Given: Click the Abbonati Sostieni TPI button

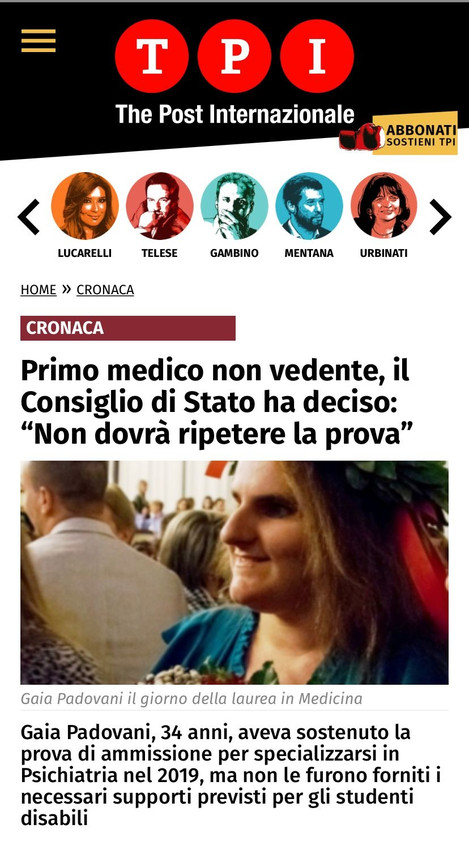Looking at the screenshot, I should 415,134.
